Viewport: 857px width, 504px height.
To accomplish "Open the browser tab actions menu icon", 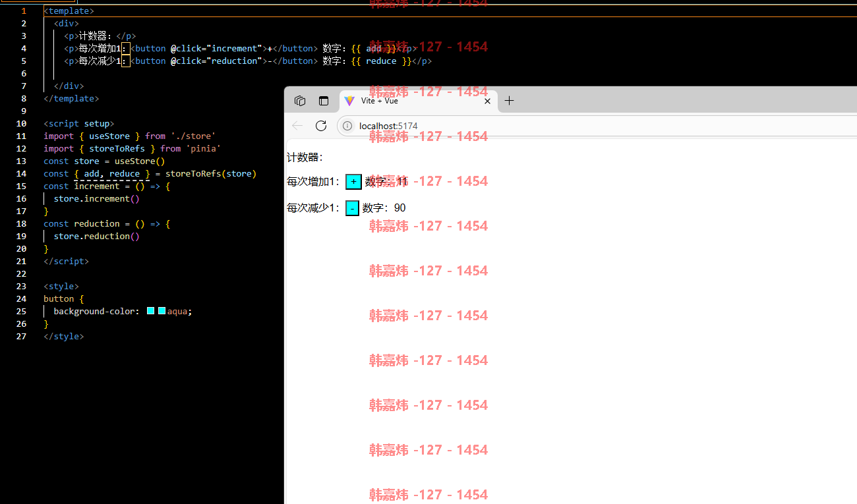I will pyautogui.click(x=324, y=101).
